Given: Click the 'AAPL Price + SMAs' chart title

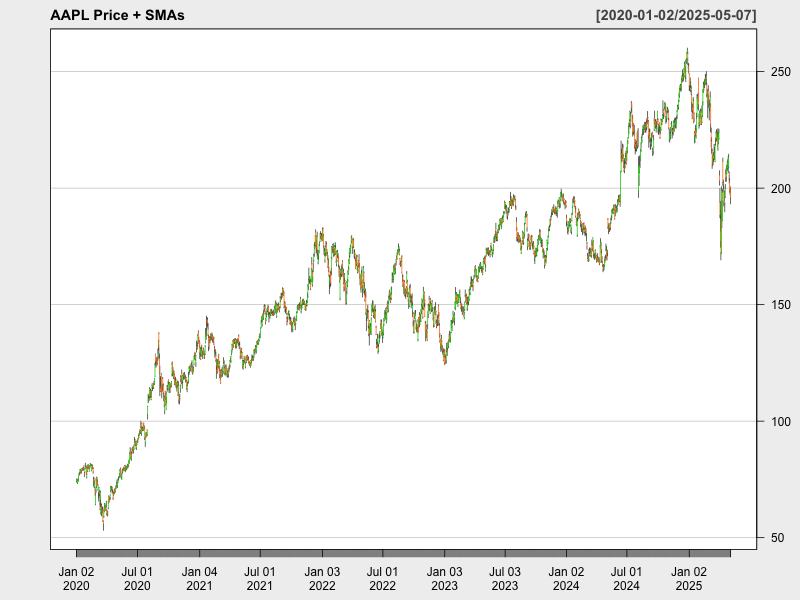Looking at the screenshot, I should click(x=117, y=15).
